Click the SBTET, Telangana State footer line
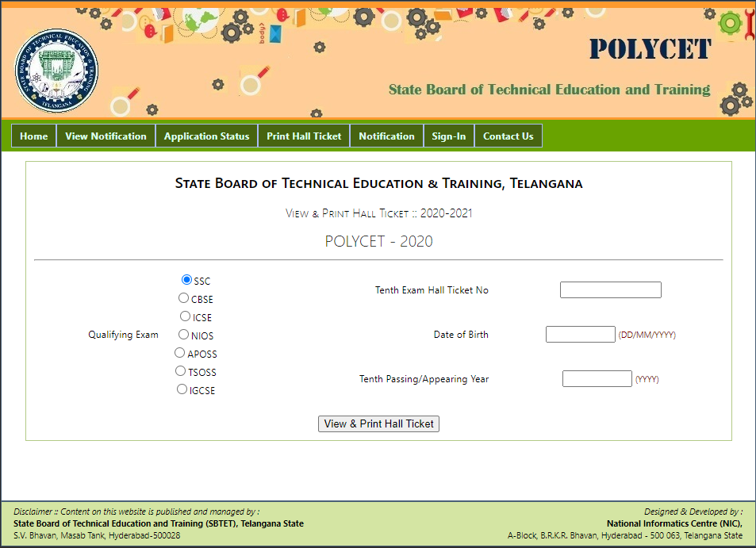Image resolution: width=756 pixels, height=548 pixels. click(x=159, y=523)
